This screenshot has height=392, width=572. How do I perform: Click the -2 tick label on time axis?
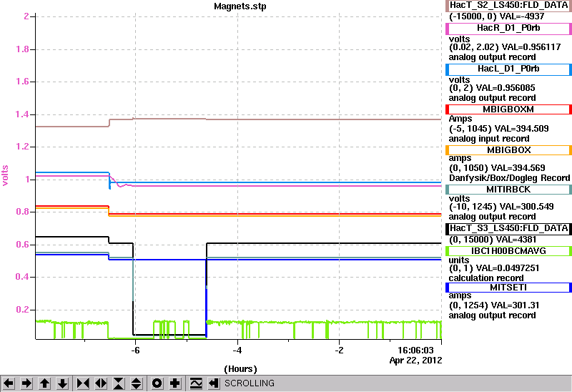tap(339, 351)
